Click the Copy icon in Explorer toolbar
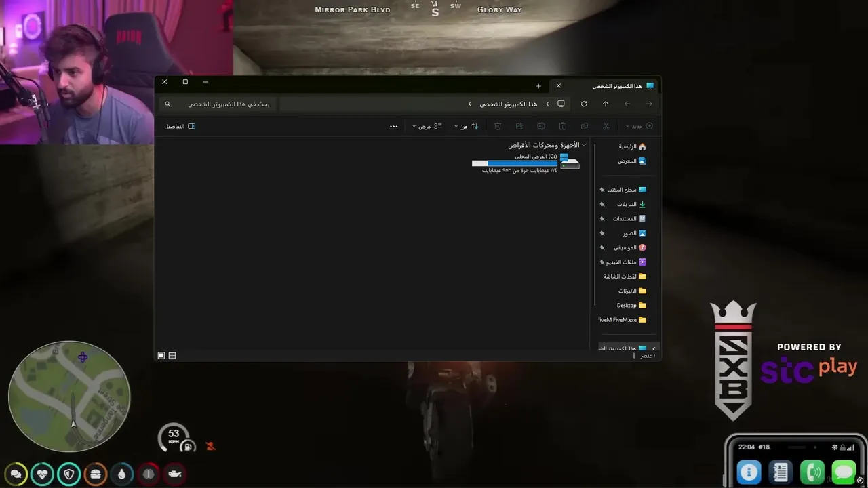 [585, 126]
